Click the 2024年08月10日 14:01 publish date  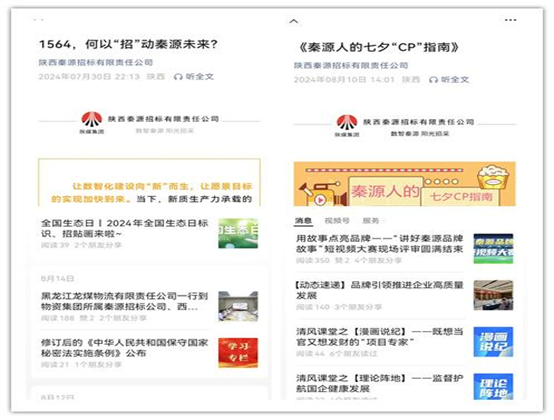tap(344, 80)
